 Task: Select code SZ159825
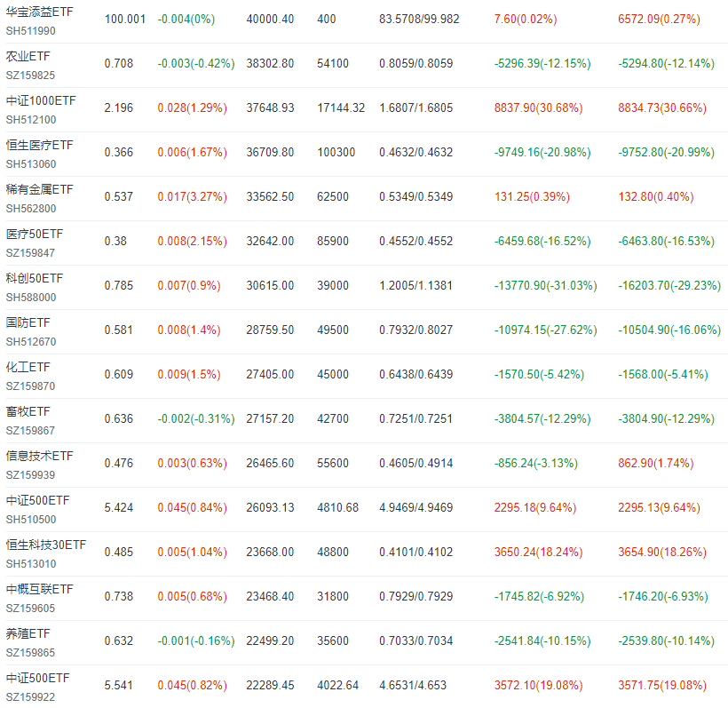[x=31, y=76]
